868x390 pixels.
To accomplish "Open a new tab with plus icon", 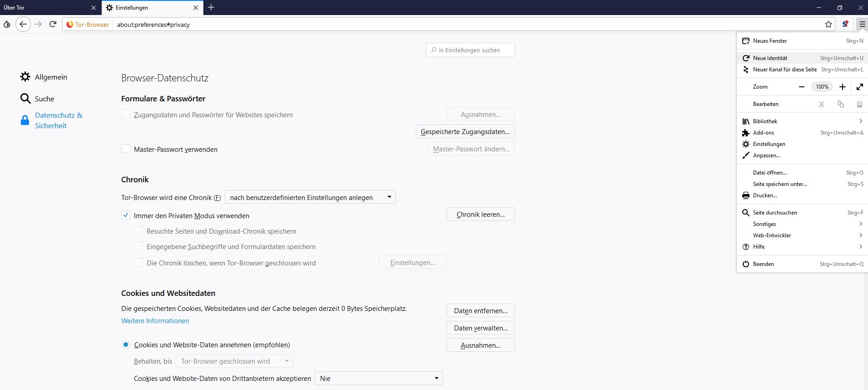I will pyautogui.click(x=211, y=7).
